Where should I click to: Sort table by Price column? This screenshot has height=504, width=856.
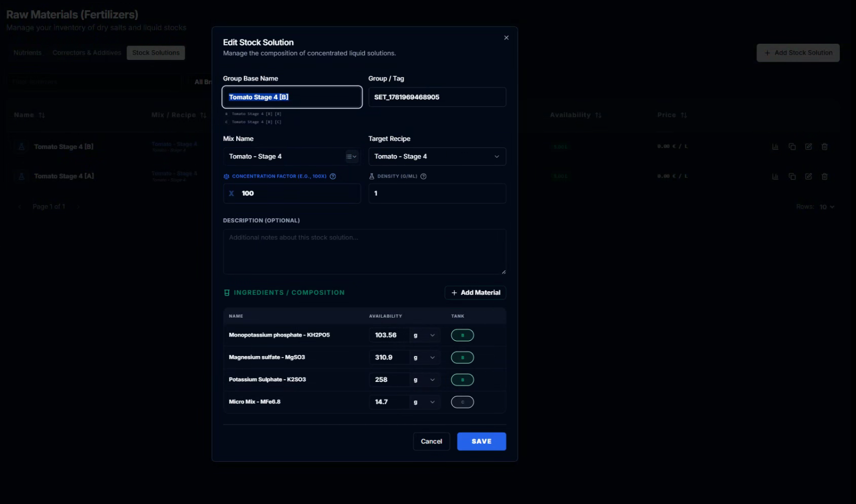click(672, 115)
